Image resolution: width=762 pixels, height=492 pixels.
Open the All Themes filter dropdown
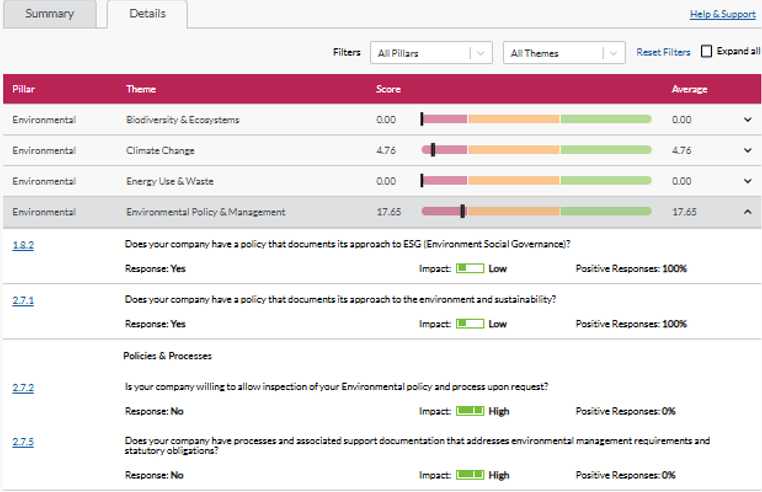click(x=563, y=53)
